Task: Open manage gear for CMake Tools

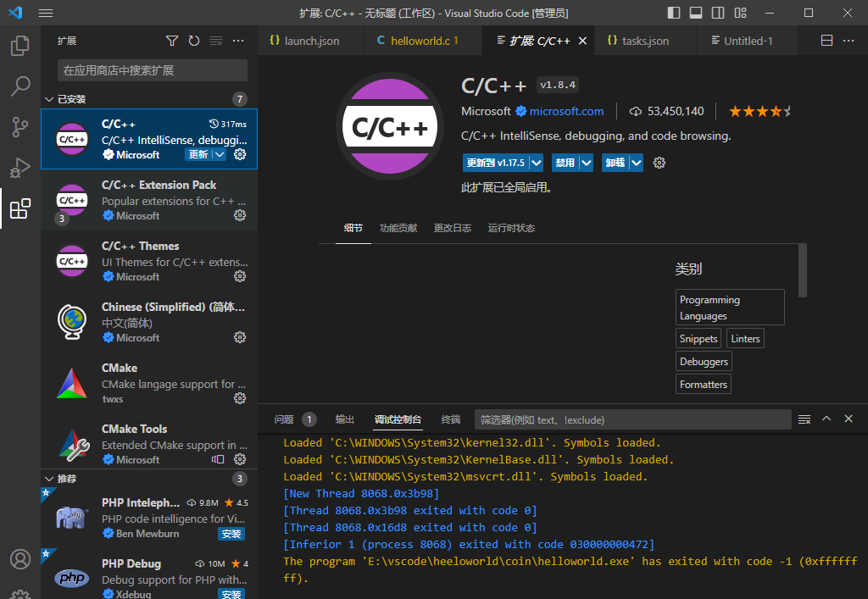Action: pos(240,459)
